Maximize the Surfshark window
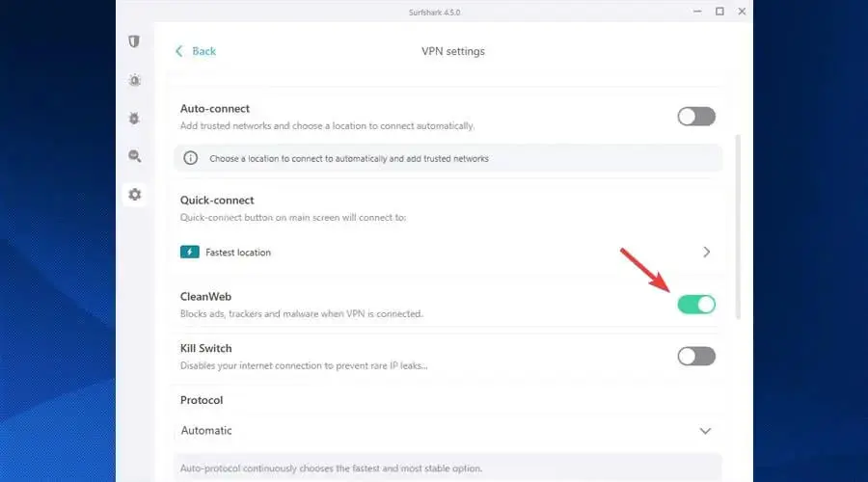Screen dimensions: 868x482 coord(719,12)
